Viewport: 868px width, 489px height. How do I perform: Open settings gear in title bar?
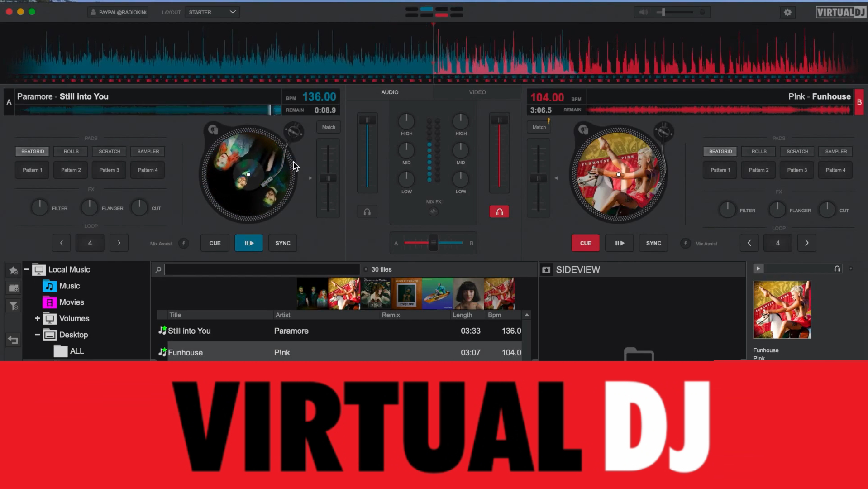tap(787, 12)
